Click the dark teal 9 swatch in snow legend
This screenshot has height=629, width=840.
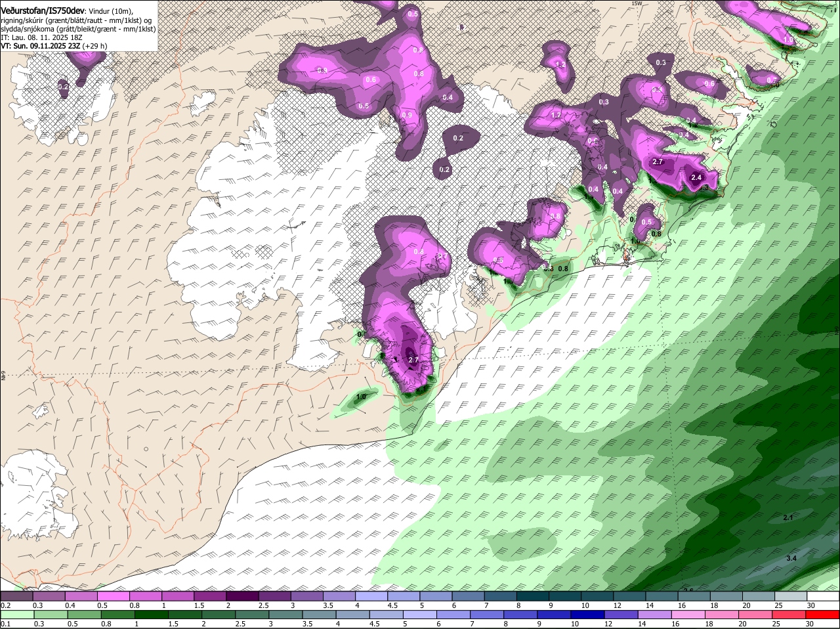pyautogui.click(x=564, y=596)
